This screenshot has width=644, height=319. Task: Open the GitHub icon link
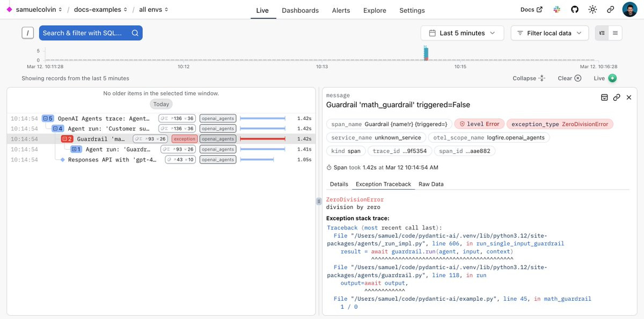(575, 10)
